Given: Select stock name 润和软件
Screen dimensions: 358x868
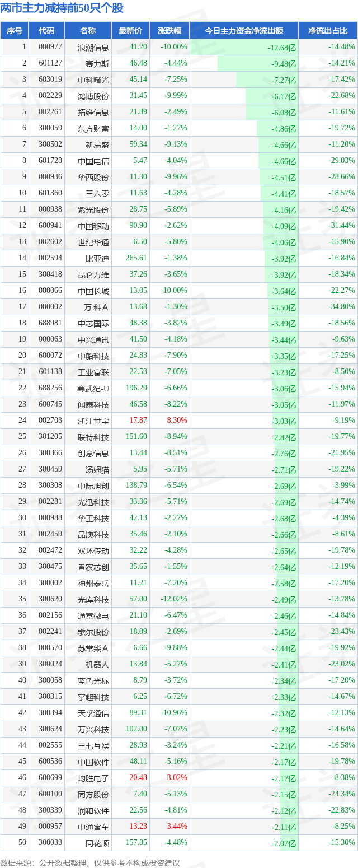Looking at the screenshot, I should click(93, 810).
